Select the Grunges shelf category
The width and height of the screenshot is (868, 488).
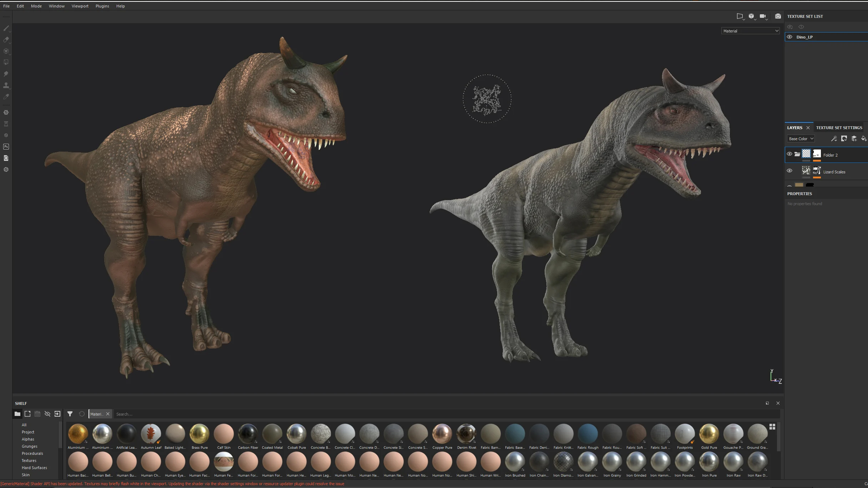pyautogui.click(x=30, y=446)
